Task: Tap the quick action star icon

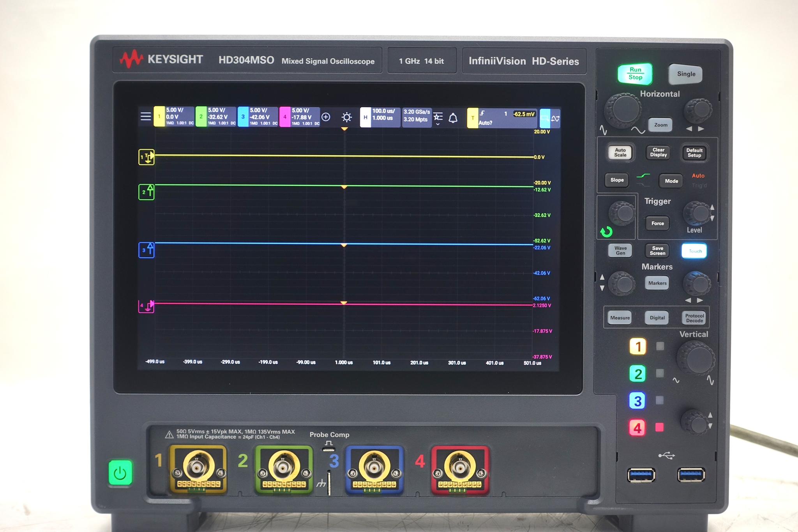Action: (x=438, y=117)
